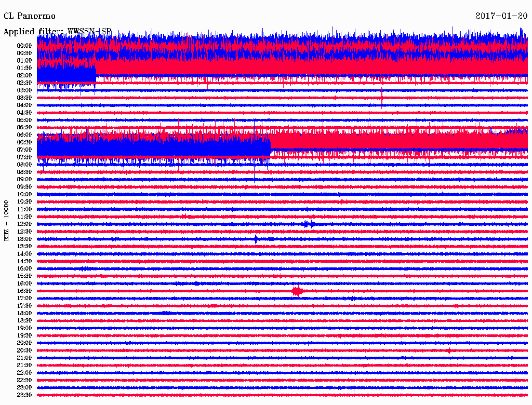Image resolution: width=532 pixels, height=405 pixels.
Task: Select the 19:30 time label
Action: coord(24,335)
